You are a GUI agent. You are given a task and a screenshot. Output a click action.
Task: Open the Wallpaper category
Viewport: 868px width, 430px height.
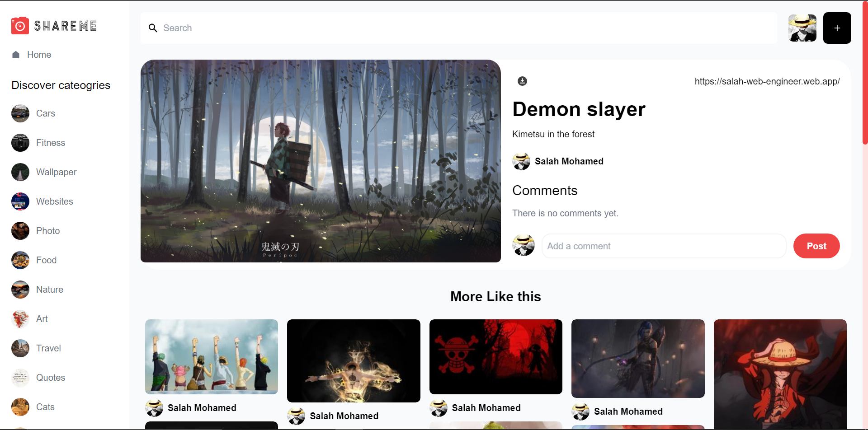pos(56,172)
